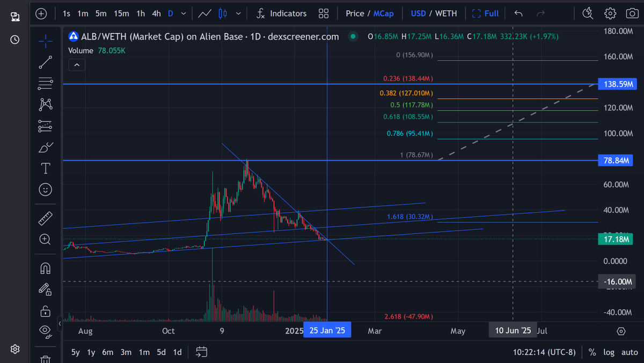
Task: Set the 1d date range
Action: pyautogui.click(x=177, y=352)
